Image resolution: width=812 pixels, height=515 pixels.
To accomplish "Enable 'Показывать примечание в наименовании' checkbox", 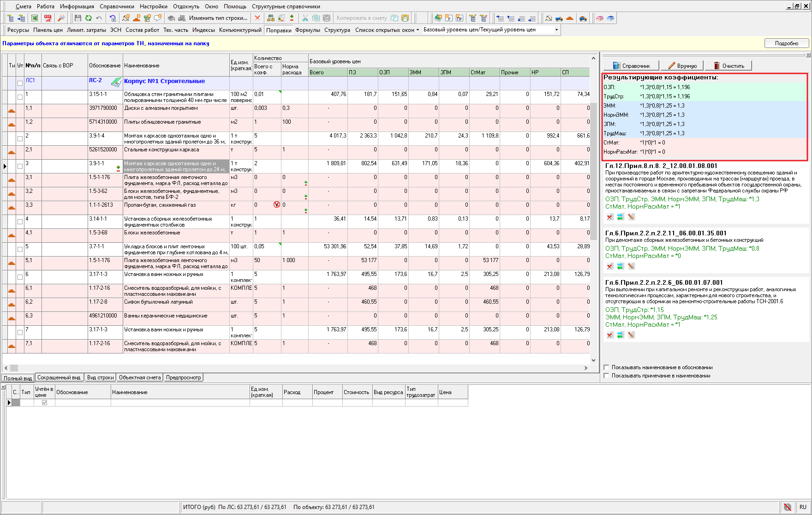I will coord(607,376).
